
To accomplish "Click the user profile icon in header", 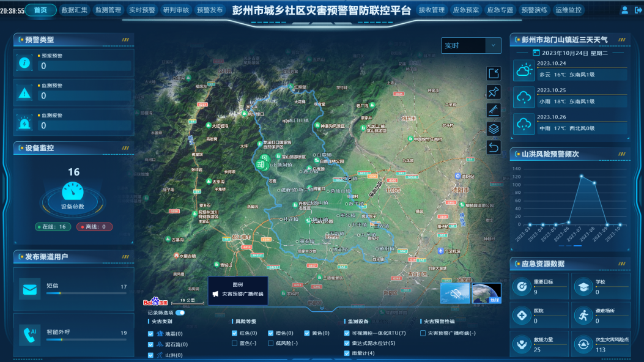I will click(624, 10).
